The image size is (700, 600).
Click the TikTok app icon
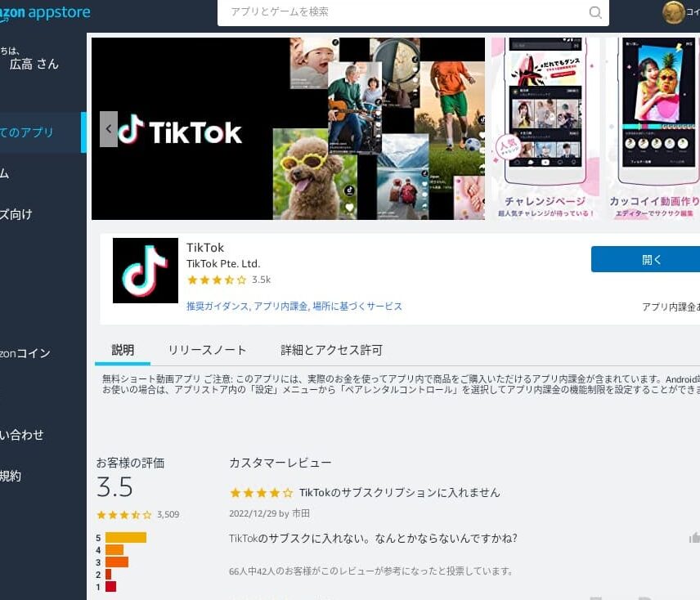(x=146, y=271)
